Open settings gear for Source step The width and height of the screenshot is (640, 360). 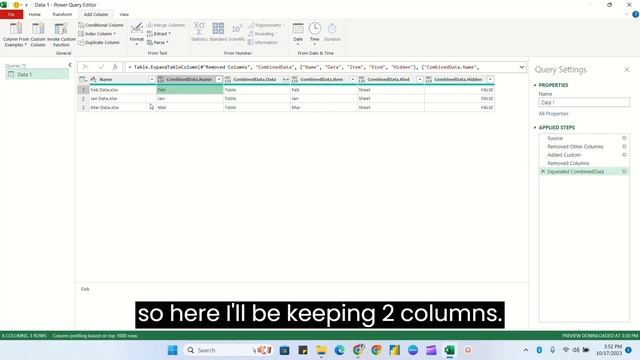(x=624, y=138)
